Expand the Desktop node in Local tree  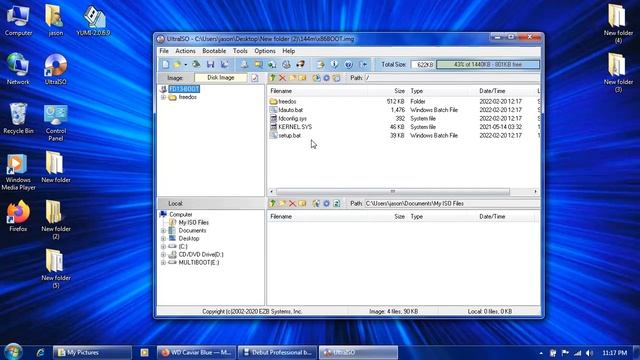click(163, 238)
